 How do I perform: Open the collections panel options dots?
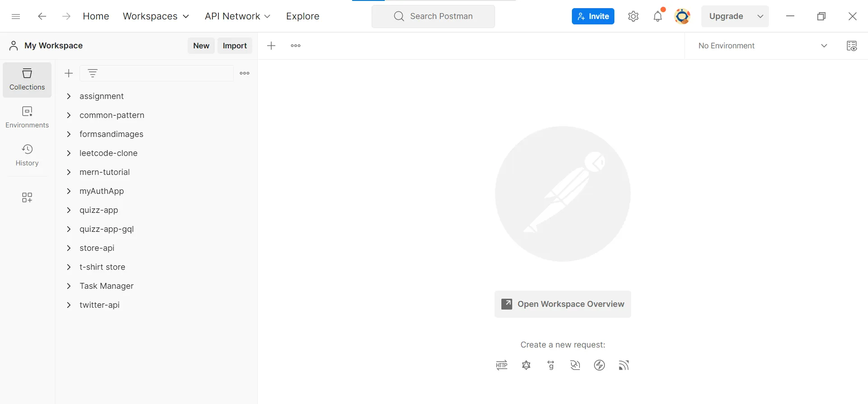[x=245, y=73]
